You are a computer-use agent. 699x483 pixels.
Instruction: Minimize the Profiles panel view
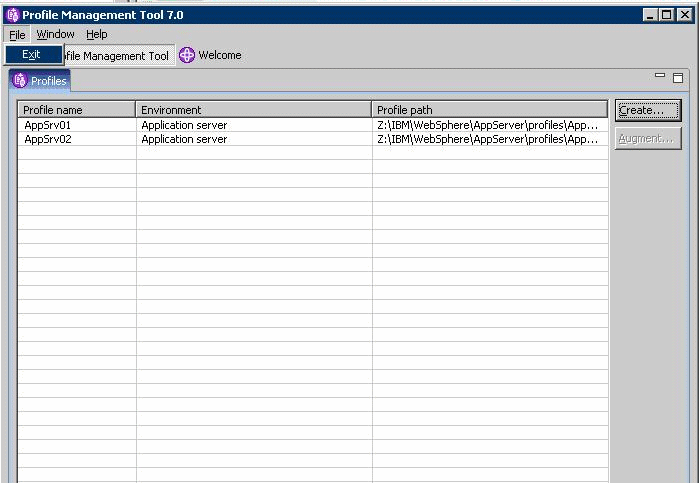tap(660, 76)
